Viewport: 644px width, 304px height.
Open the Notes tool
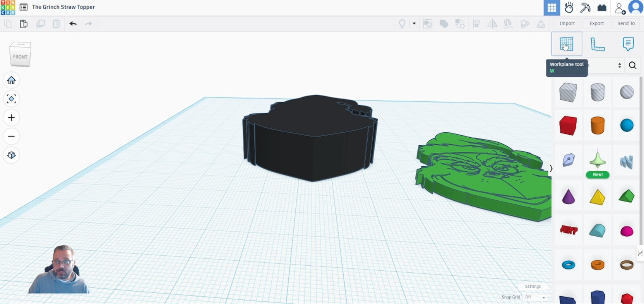(x=628, y=44)
